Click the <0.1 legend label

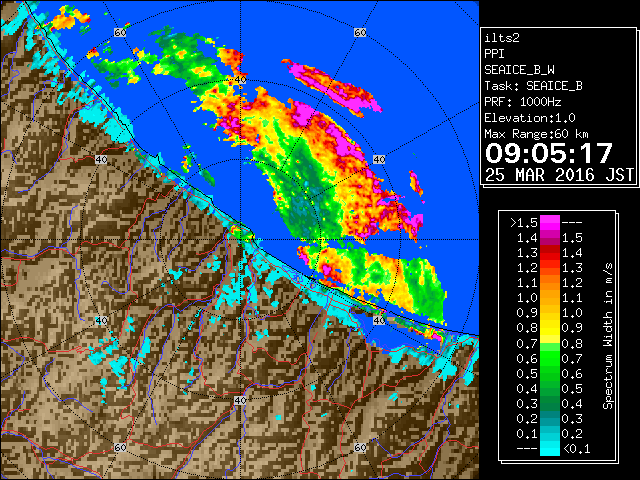tap(576, 449)
